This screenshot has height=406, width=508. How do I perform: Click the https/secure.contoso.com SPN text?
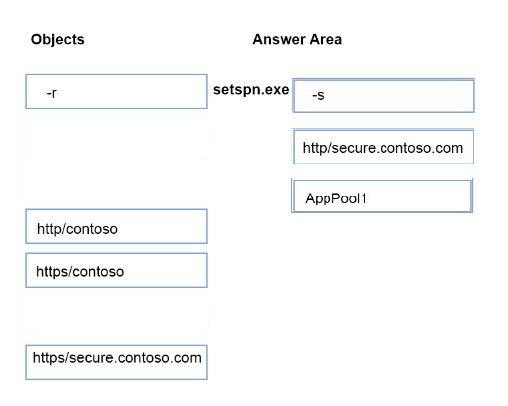(x=117, y=358)
